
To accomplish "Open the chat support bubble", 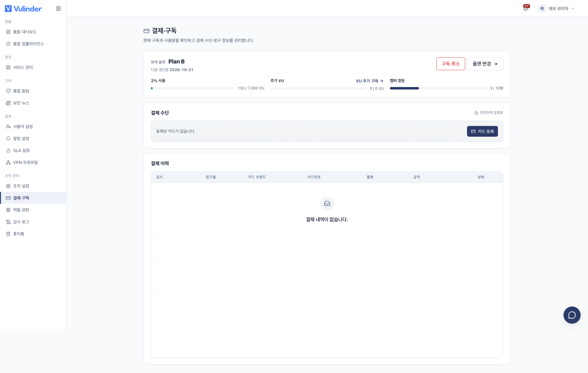I will pyautogui.click(x=572, y=315).
